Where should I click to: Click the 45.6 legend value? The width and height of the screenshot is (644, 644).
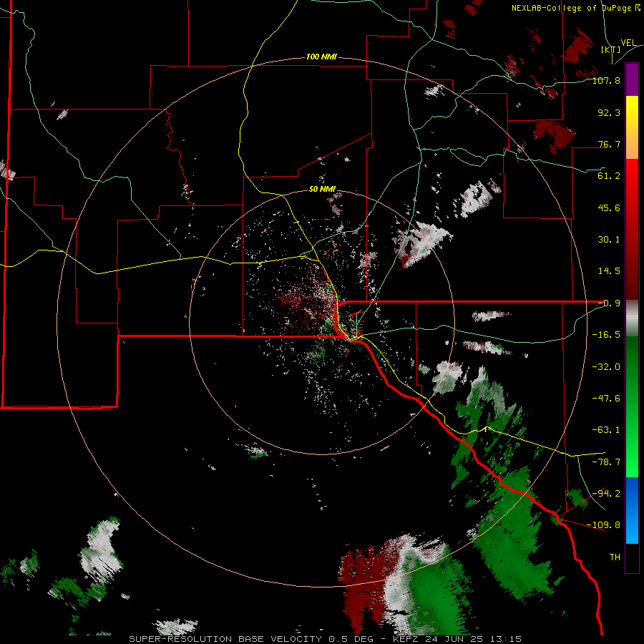(x=609, y=208)
